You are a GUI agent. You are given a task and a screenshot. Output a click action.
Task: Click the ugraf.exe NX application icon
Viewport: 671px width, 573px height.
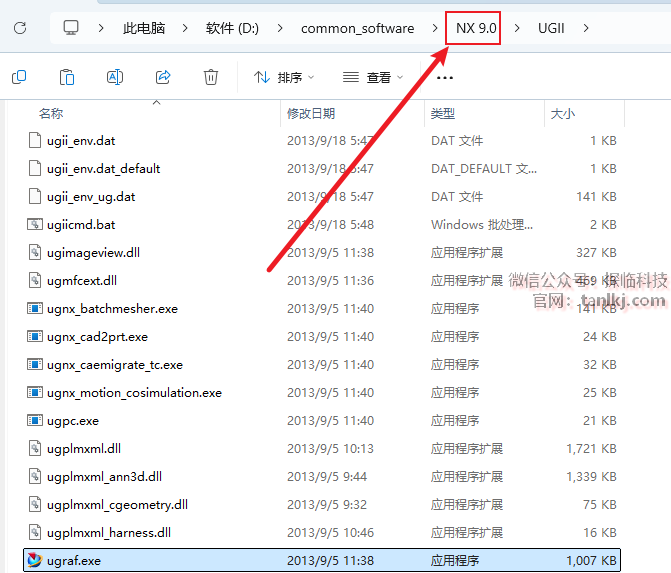(35, 560)
